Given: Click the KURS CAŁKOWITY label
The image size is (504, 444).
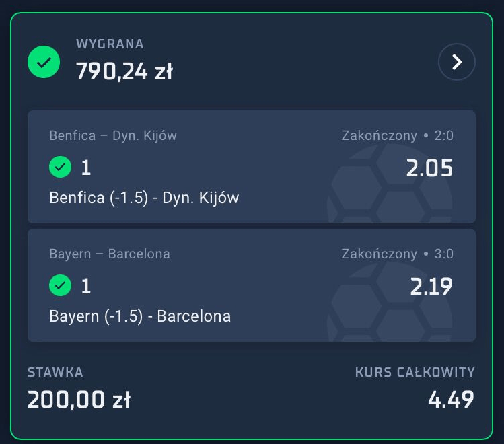Looking at the screenshot, I should [x=415, y=372].
